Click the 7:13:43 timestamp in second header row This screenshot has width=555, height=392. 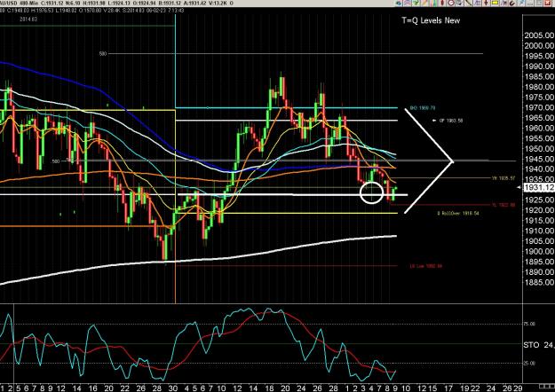click(x=176, y=11)
